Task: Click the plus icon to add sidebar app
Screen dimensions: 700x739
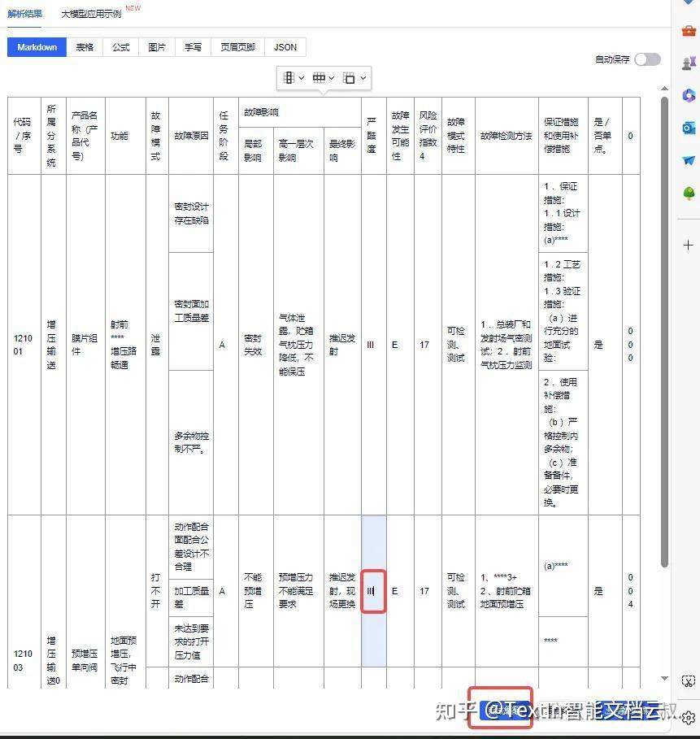Action: (x=689, y=245)
